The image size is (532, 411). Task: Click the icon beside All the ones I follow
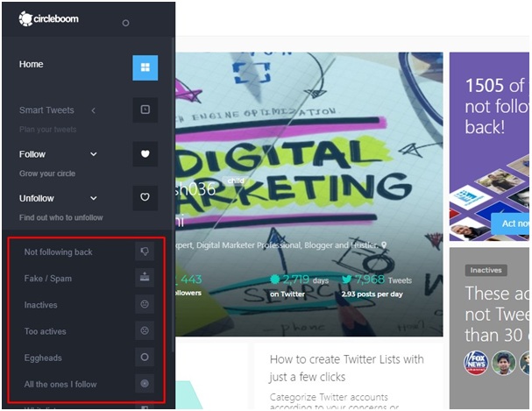(x=145, y=384)
